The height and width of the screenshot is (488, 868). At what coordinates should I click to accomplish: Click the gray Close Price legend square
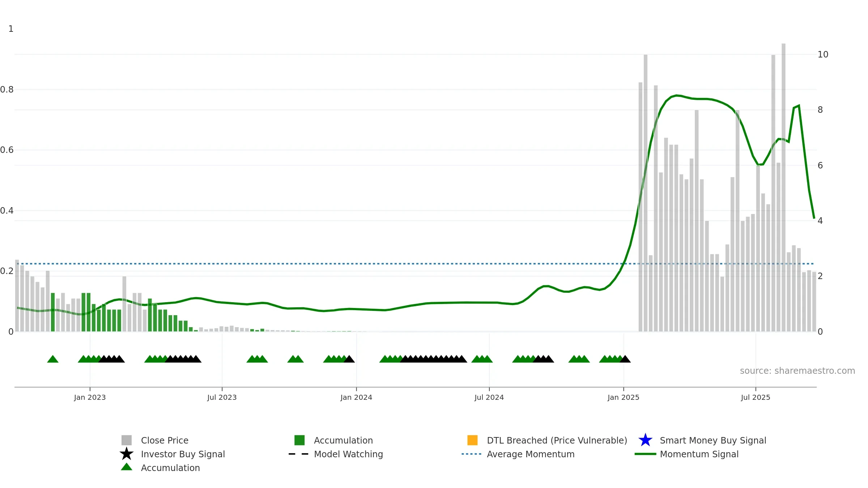point(127,440)
